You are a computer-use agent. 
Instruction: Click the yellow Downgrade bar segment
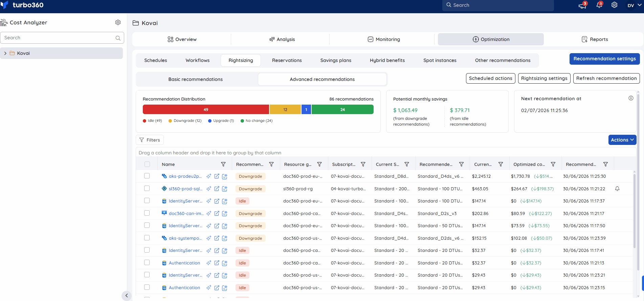(285, 109)
